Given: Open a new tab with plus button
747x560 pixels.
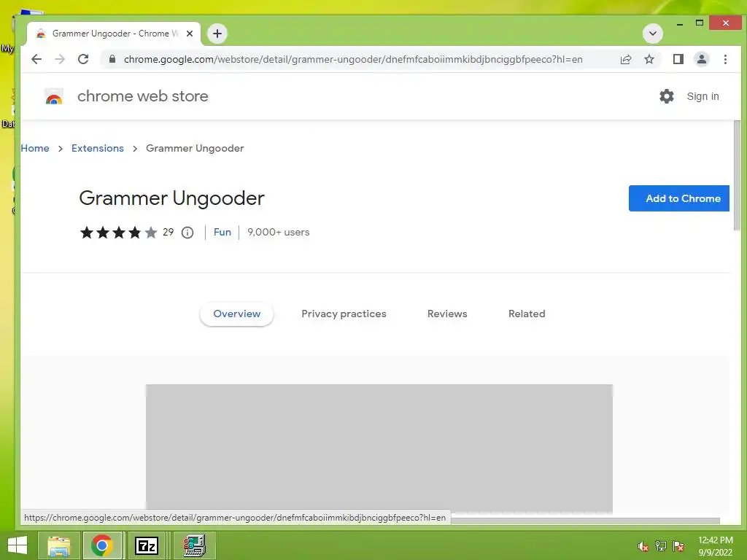Looking at the screenshot, I should click(x=217, y=34).
